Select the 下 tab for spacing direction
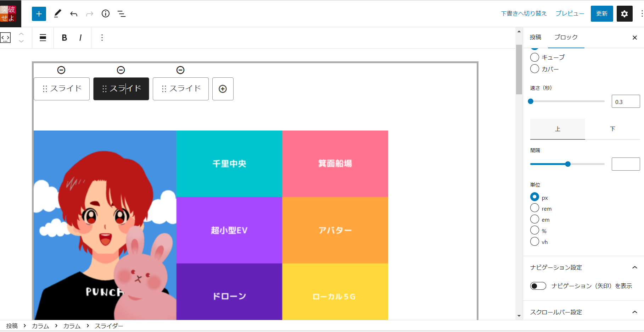644x332 pixels. 612,129
